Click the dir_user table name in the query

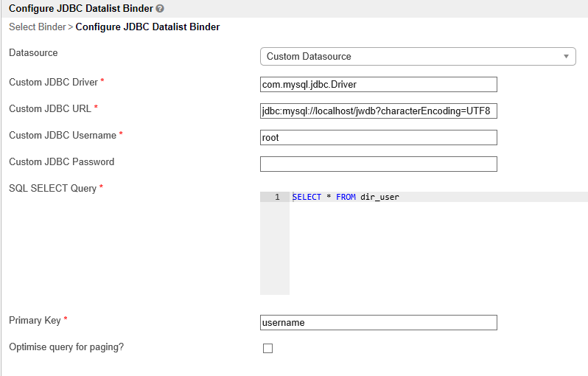pyautogui.click(x=379, y=198)
